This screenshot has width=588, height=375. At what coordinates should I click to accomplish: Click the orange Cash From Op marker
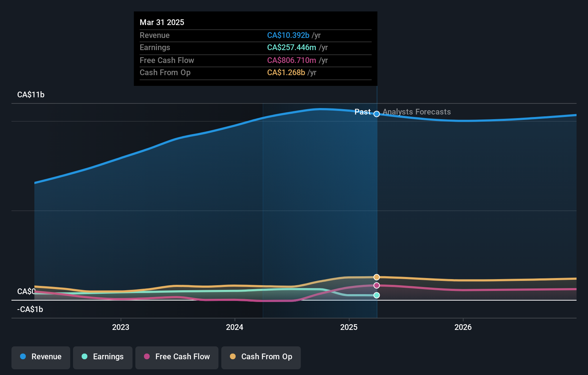(377, 277)
